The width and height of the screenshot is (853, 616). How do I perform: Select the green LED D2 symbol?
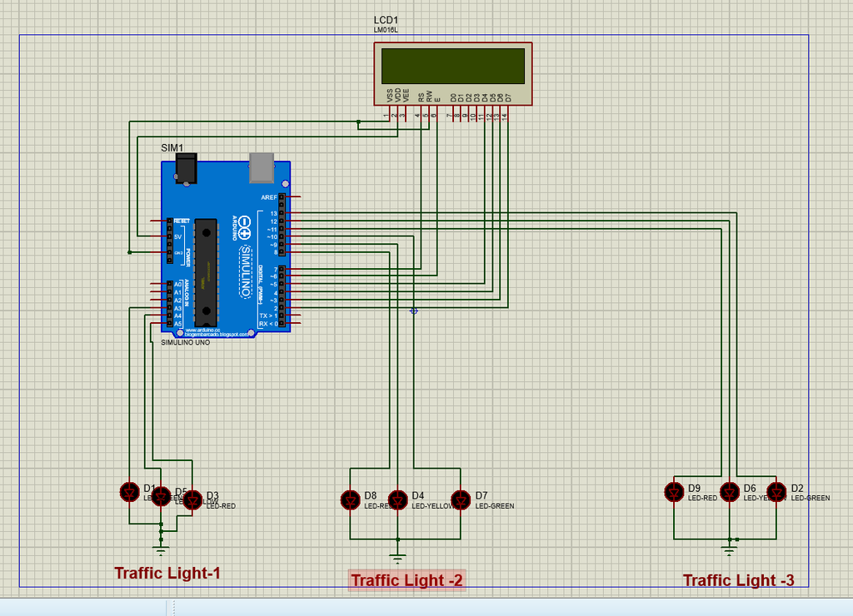click(x=776, y=492)
